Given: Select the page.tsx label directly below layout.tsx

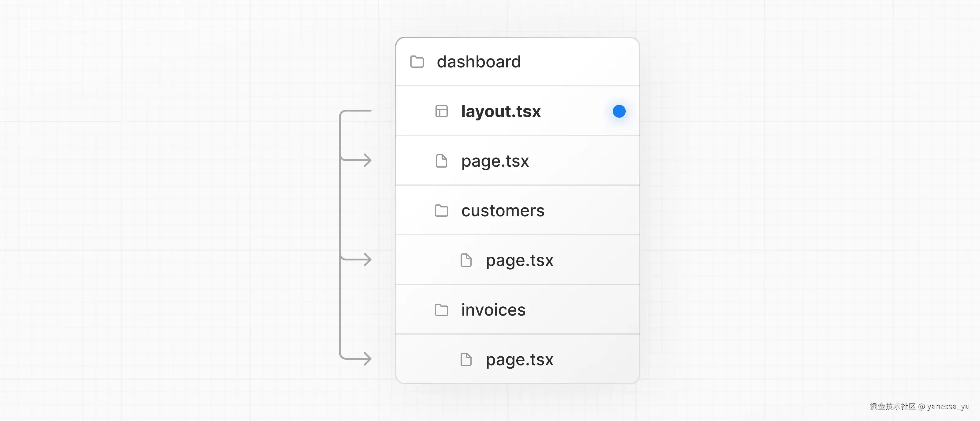Looking at the screenshot, I should click(x=495, y=161).
